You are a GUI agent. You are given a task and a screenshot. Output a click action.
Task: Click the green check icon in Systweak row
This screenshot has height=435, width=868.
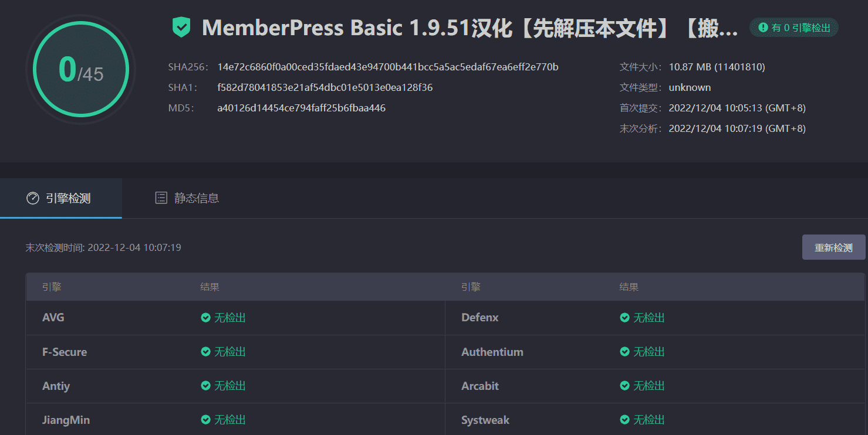[x=625, y=420]
